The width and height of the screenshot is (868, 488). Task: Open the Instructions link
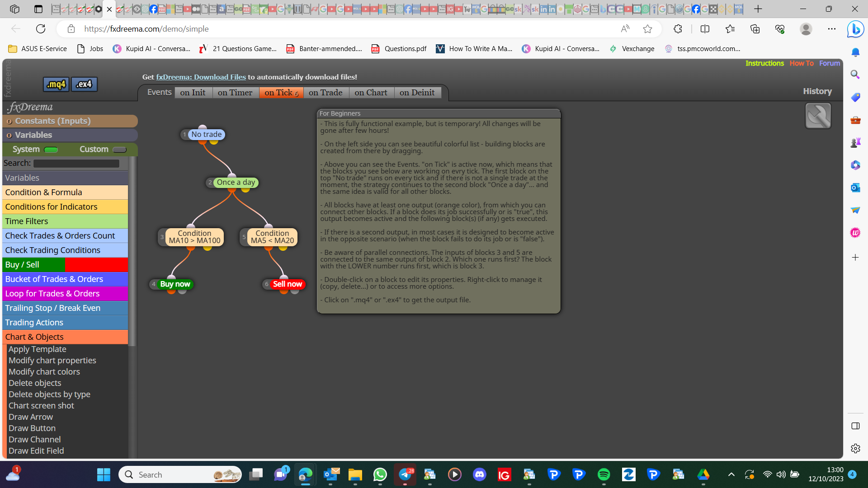click(764, 63)
